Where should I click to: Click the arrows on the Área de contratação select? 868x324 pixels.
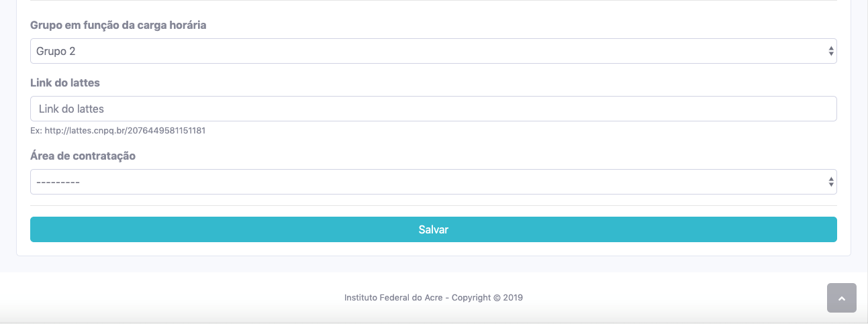pos(830,182)
